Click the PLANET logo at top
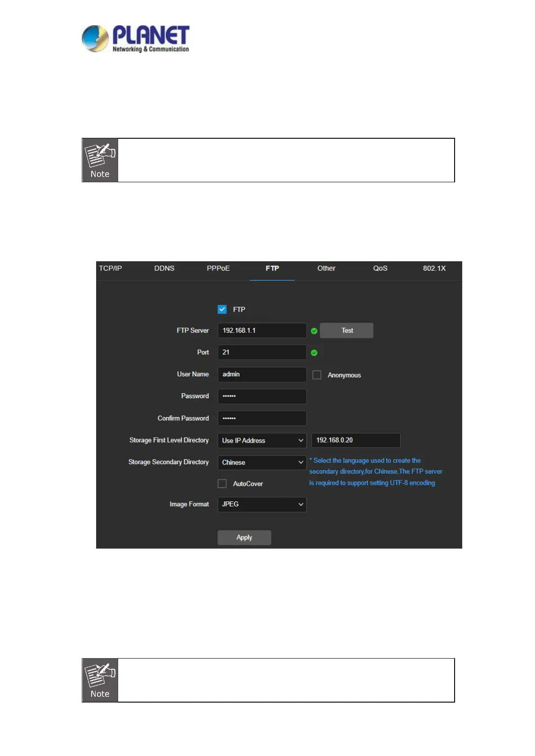Image resolution: width=535 pixels, height=756 pixels. [135, 39]
